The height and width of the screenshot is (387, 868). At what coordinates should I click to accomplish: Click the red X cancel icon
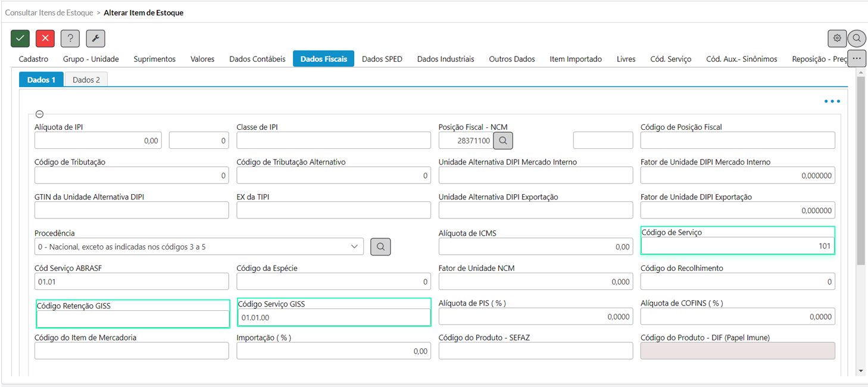[x=45, y=38]
